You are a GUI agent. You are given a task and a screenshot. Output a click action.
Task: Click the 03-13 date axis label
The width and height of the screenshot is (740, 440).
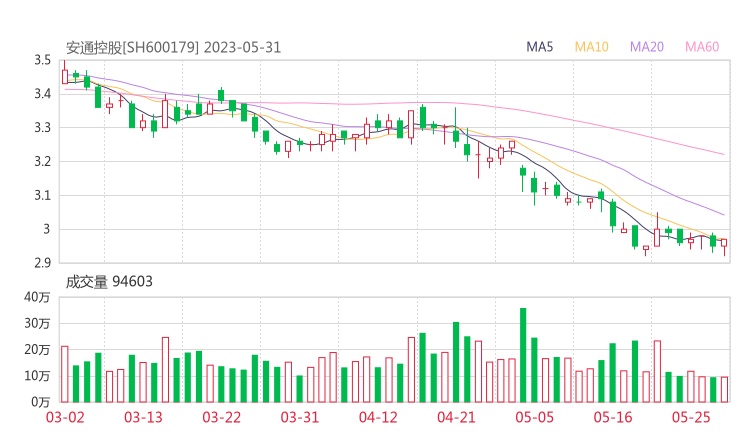coord(143,417)
